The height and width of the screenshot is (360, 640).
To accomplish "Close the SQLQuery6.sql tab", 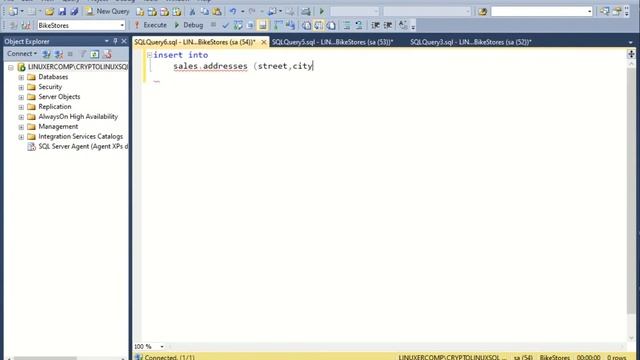I will point(264,42).
